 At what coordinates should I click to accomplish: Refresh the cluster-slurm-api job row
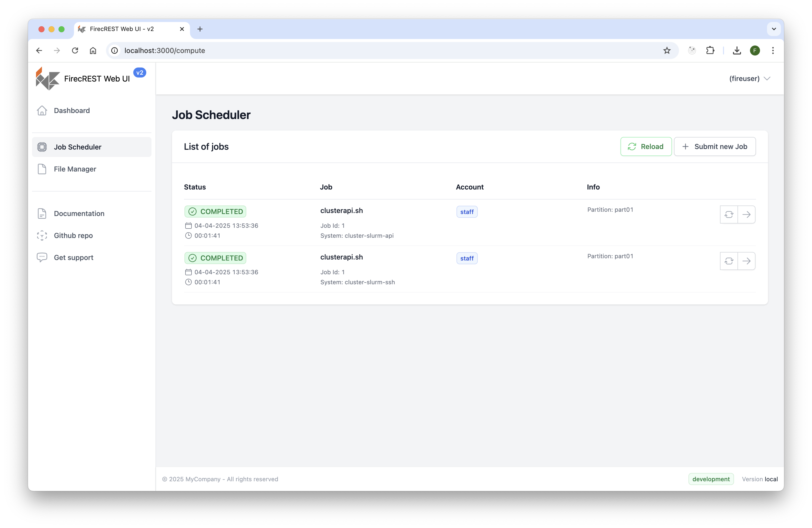point(729,214)
